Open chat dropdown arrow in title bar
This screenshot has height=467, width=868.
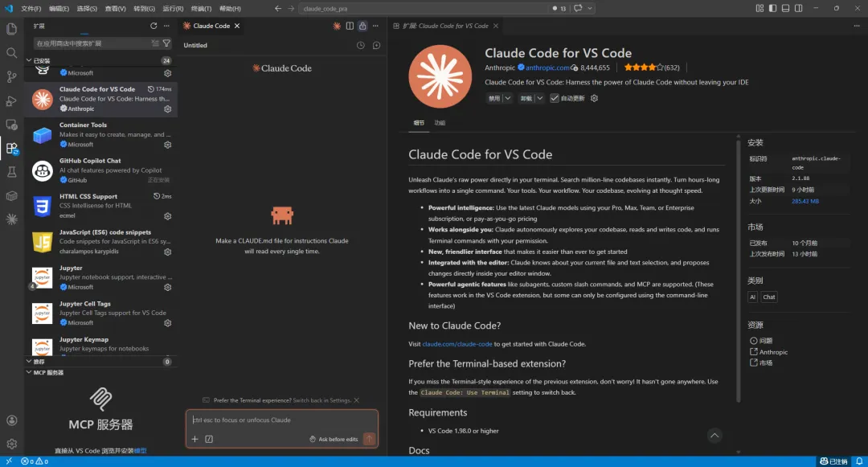[x=590, y=8]
